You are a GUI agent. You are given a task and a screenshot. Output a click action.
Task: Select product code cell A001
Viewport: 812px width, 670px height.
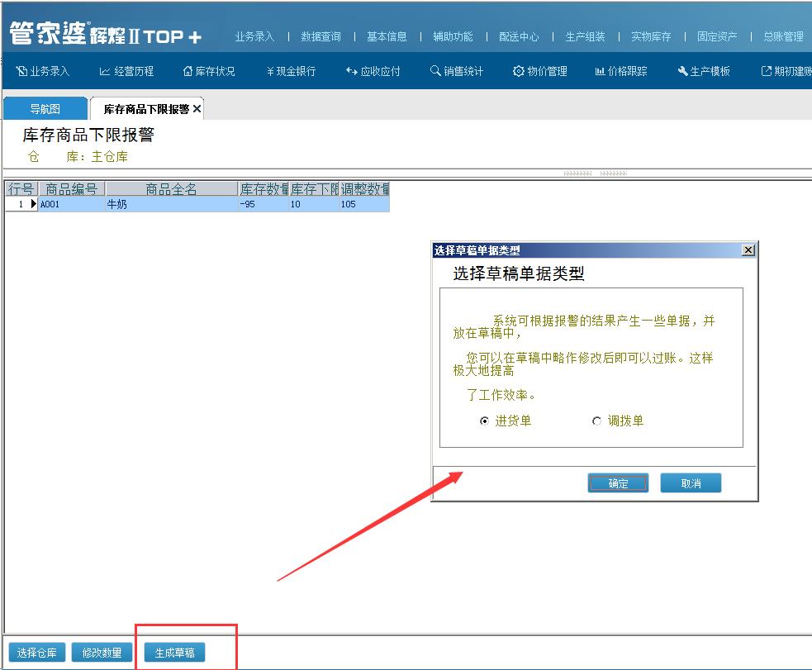[72, 204]
